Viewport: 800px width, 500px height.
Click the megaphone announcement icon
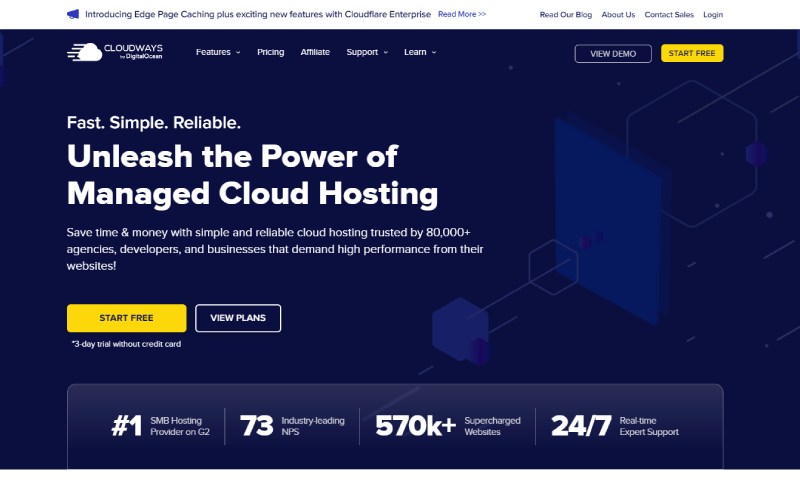tap(73, 14)
